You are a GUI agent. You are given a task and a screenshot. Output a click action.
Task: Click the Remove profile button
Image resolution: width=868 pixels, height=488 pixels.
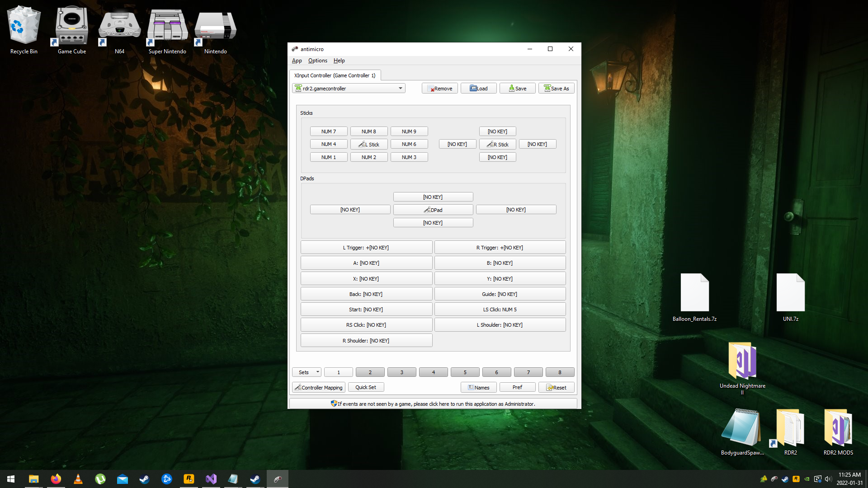[x=439, y=89]
